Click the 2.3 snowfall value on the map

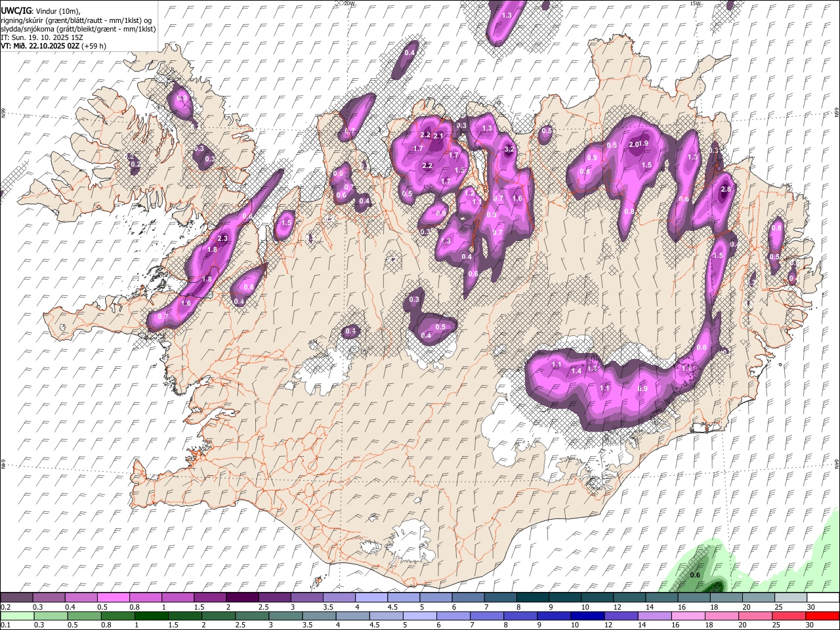(222, 238)
